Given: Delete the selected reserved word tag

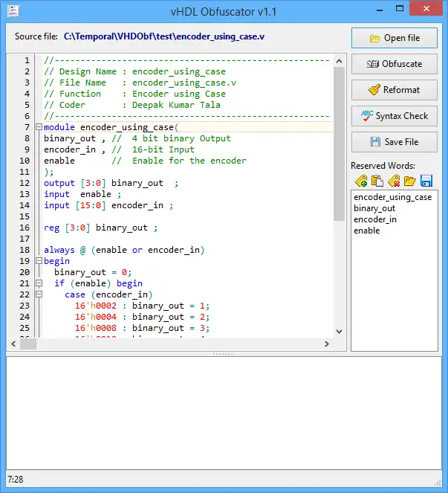Looking at the screenshot, I should [394, 181].
